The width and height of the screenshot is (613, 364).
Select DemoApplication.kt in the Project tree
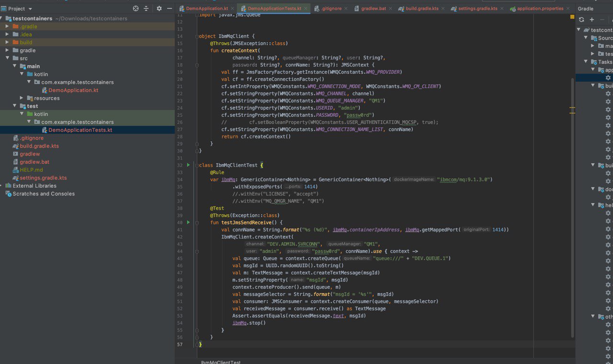tap(73, 90)
